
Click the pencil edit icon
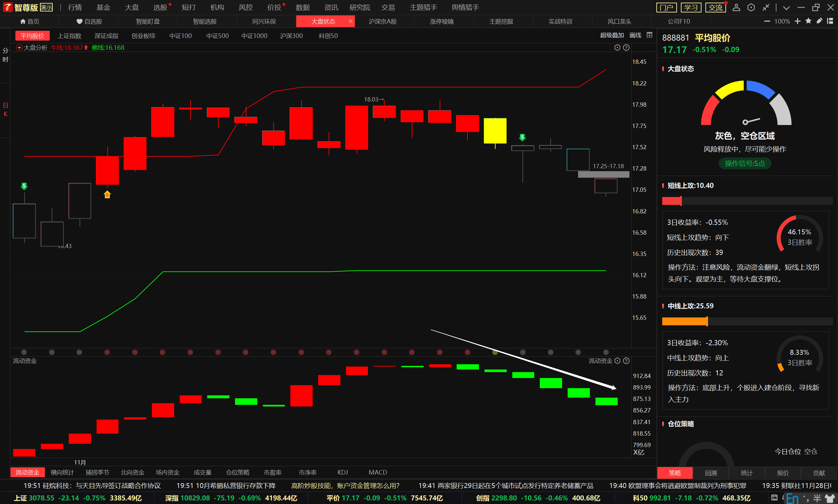[819, 21]
